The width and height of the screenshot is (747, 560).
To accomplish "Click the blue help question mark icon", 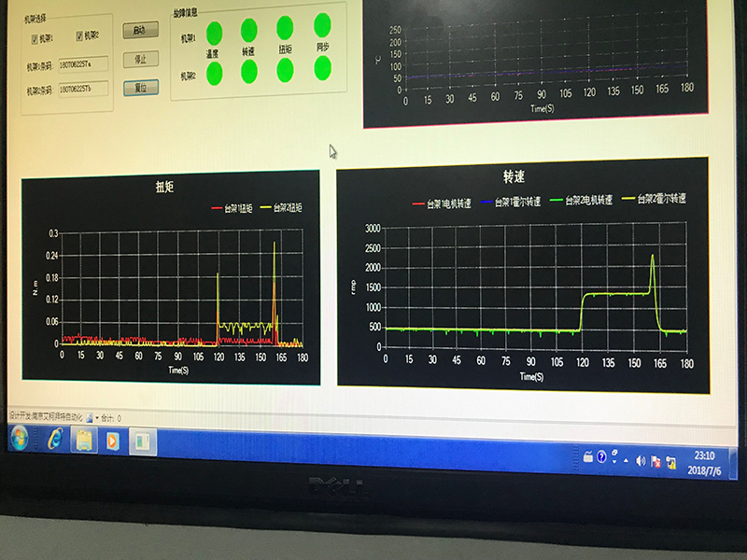I will tap(602, 457).
